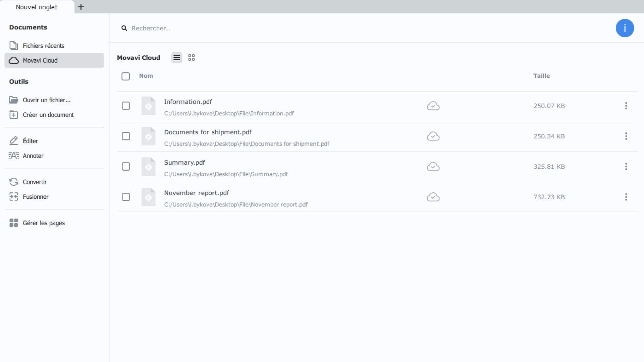The image size is (644, 362).
Task: Open the Information.pdf file name
Action: click(x=188, y=102)
